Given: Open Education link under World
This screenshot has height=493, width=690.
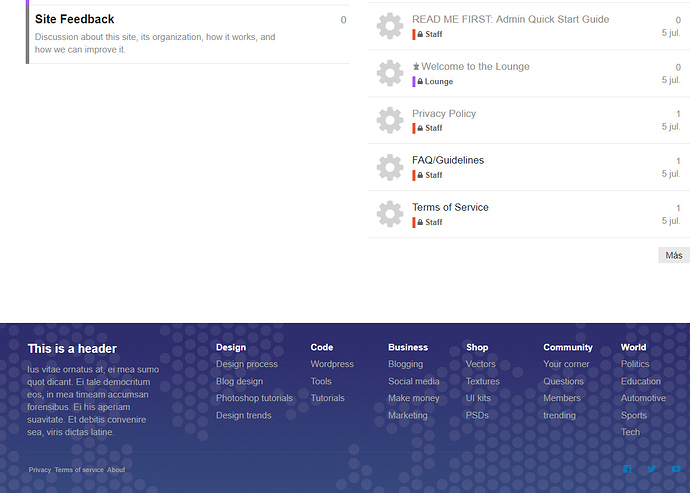Looking at the screenshot, I should point(641,381).
